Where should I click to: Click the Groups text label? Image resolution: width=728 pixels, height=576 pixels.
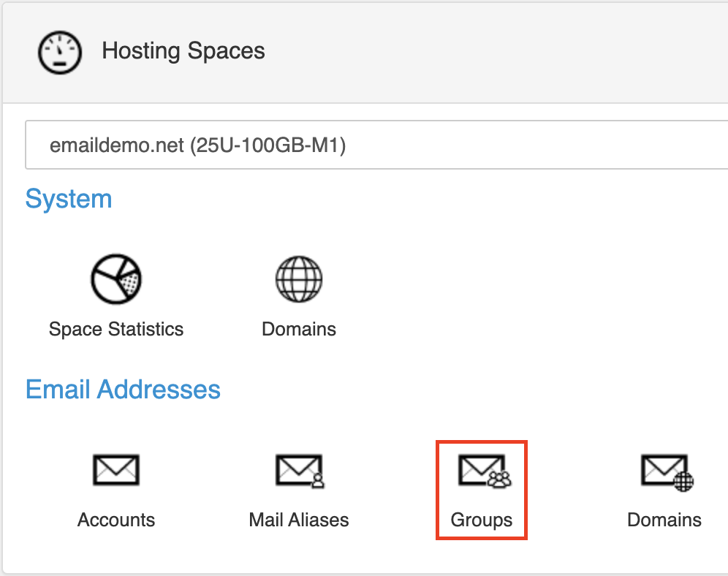482,520
